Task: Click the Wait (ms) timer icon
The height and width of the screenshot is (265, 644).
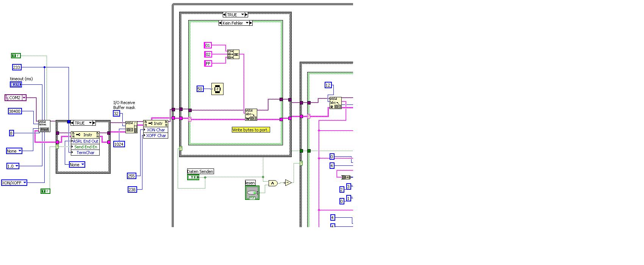Action: 217,89
